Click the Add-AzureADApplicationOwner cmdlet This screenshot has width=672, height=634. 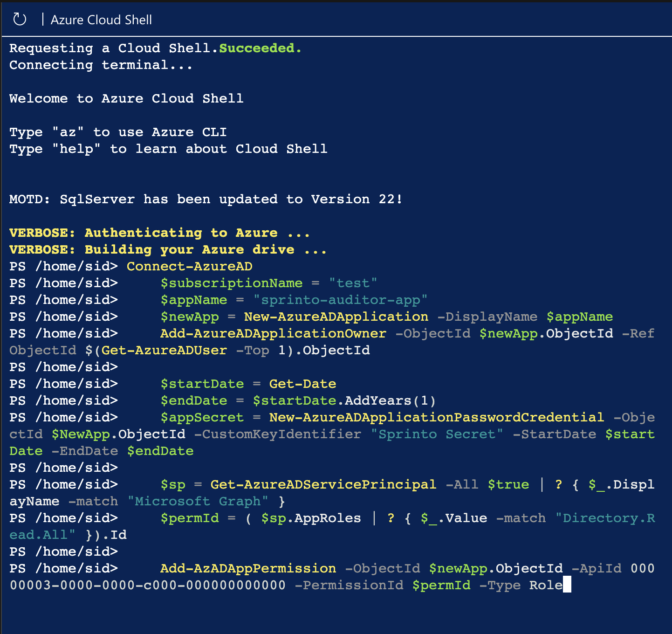(273, 333)
